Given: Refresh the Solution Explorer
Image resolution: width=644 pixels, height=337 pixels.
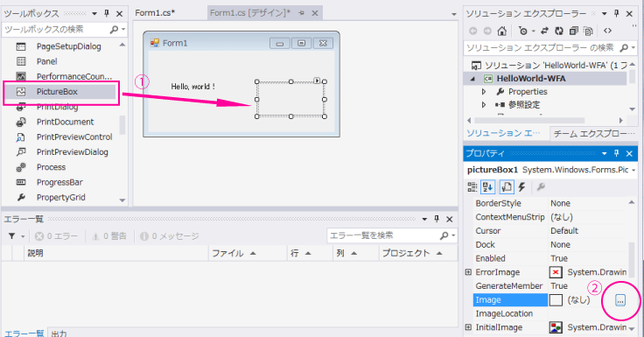Looking at the screenshot, I should click(x=559, y=31).
